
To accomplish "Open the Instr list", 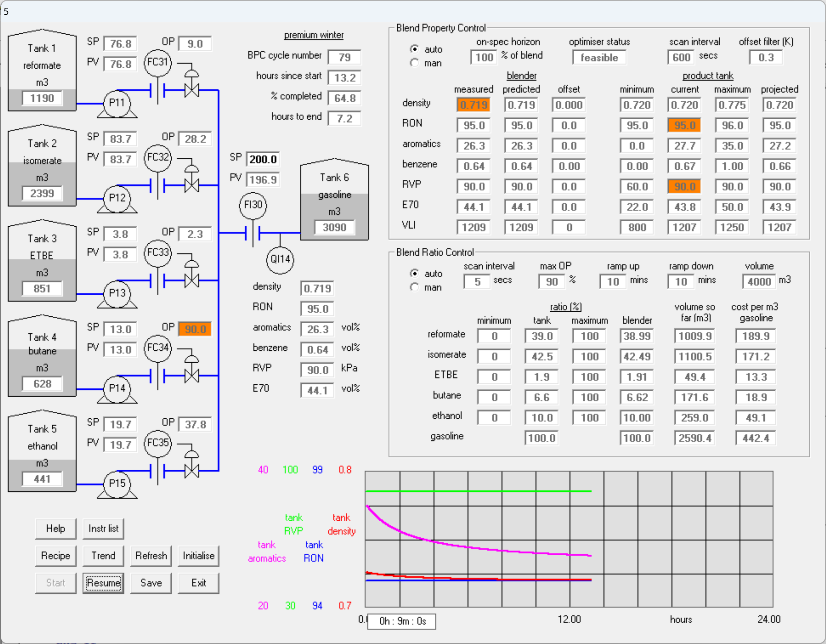I will tap(103, 529).
